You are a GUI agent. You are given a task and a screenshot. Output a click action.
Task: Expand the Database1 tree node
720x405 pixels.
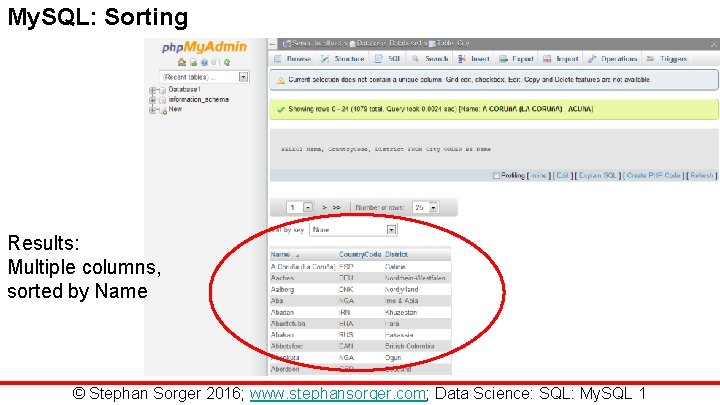(x=152, y=90)
